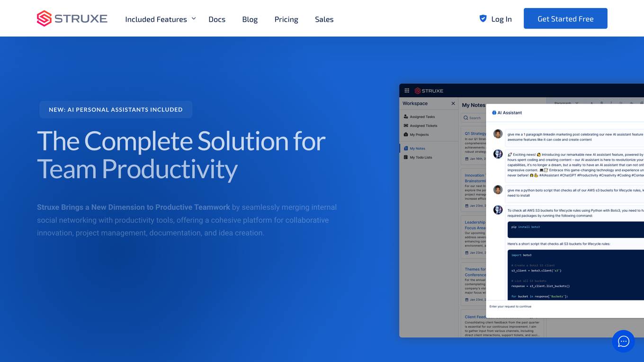644x362 pixels.
Task: Click the pip install boto3 code block
Action: pyautogui.click(x=576, y=229)
